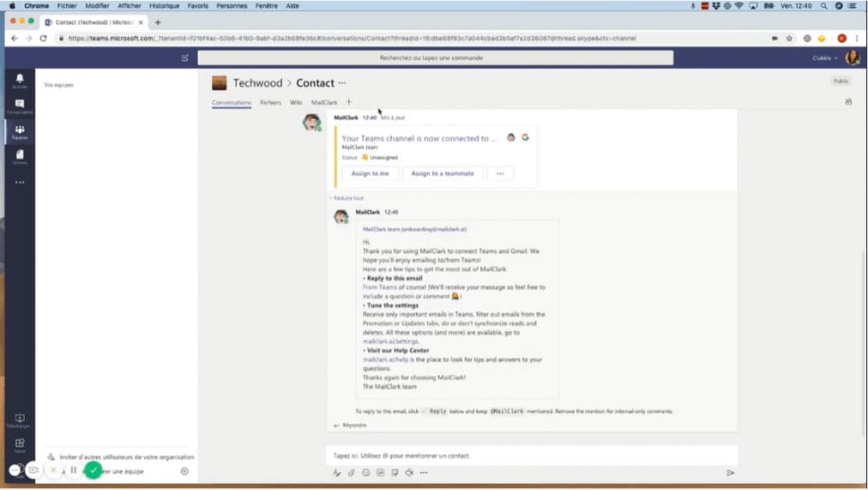The height and width of the screenshot is (490, 868).
Task: Click the message compose field
Action: click(x=532, y=455)
